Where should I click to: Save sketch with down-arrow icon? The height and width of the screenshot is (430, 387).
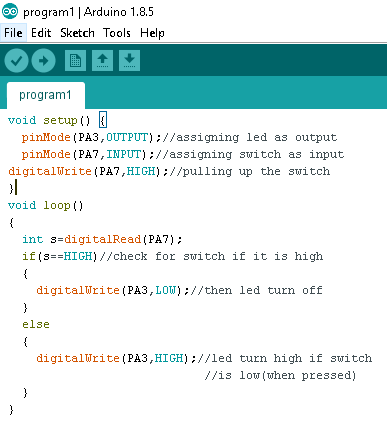(129, 60)
